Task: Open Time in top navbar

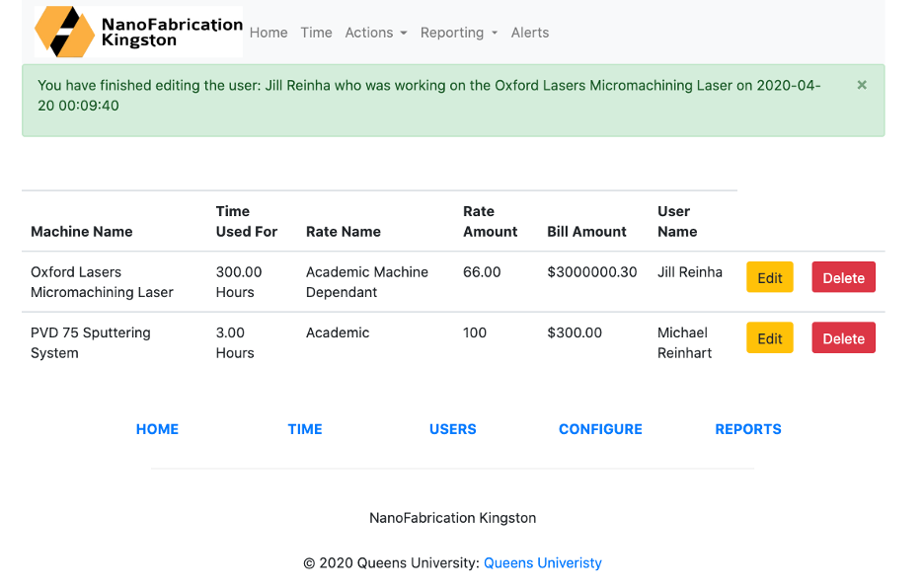Action: pyautogui.click(x=316, y=33)
